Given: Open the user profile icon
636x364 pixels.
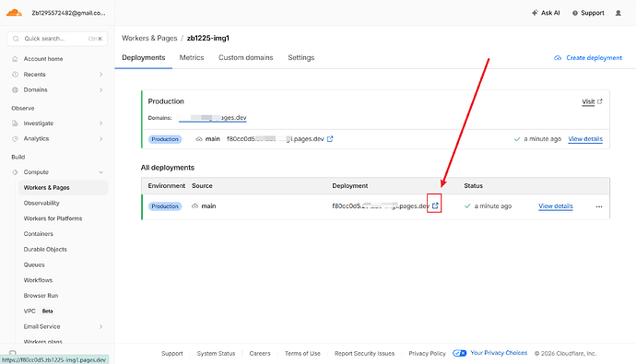Looking at the screenshot, I should click(x=618, y=13).
